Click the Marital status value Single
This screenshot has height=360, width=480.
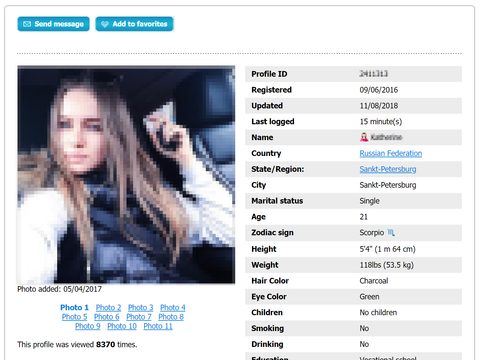pyautogui.click(x=369, y=201)
